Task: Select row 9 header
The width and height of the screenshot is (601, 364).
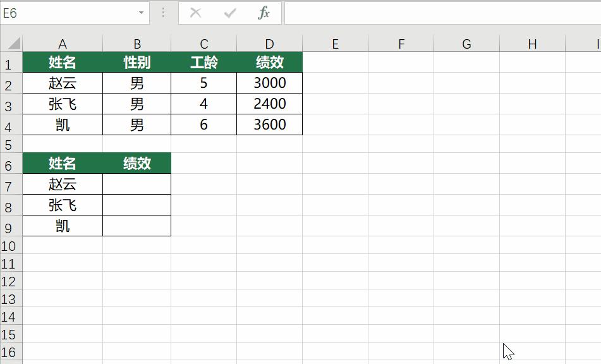Action: 11,226
